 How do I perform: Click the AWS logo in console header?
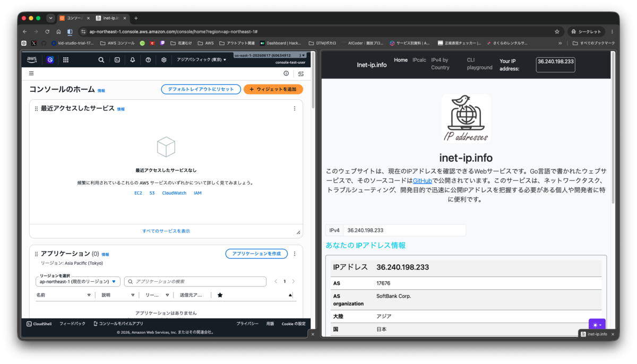click(x=32, y=59)
